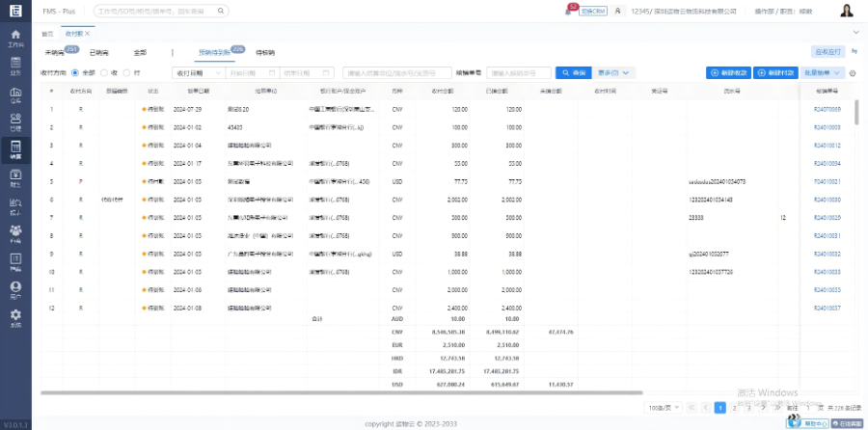Switch to the 未销完 tab with 251 badge

pos(55,53)
